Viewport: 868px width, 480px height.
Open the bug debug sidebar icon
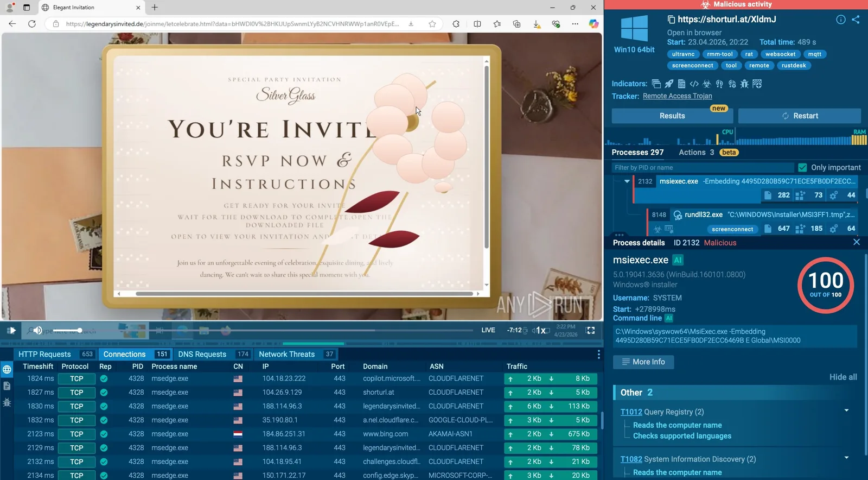(x=7, y=402)
